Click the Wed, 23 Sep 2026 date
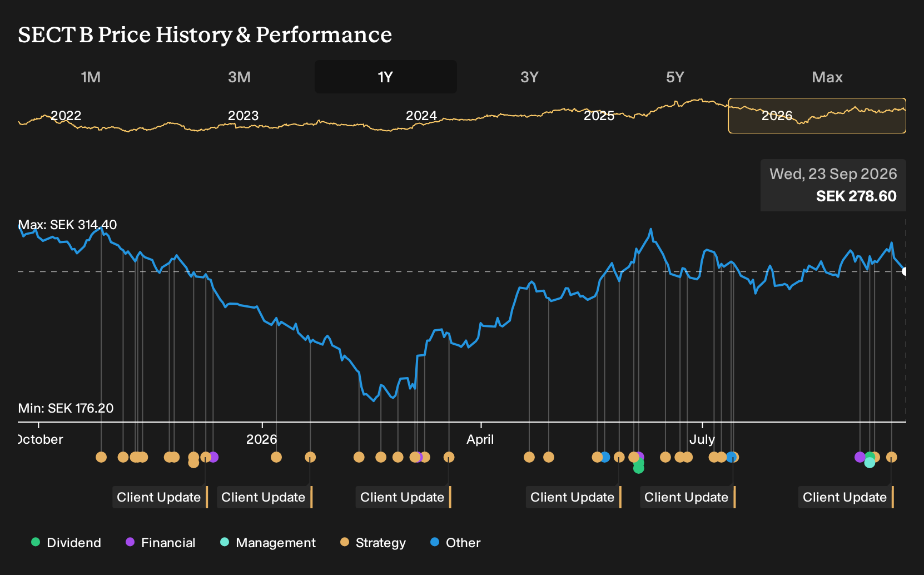 point(833,174)
